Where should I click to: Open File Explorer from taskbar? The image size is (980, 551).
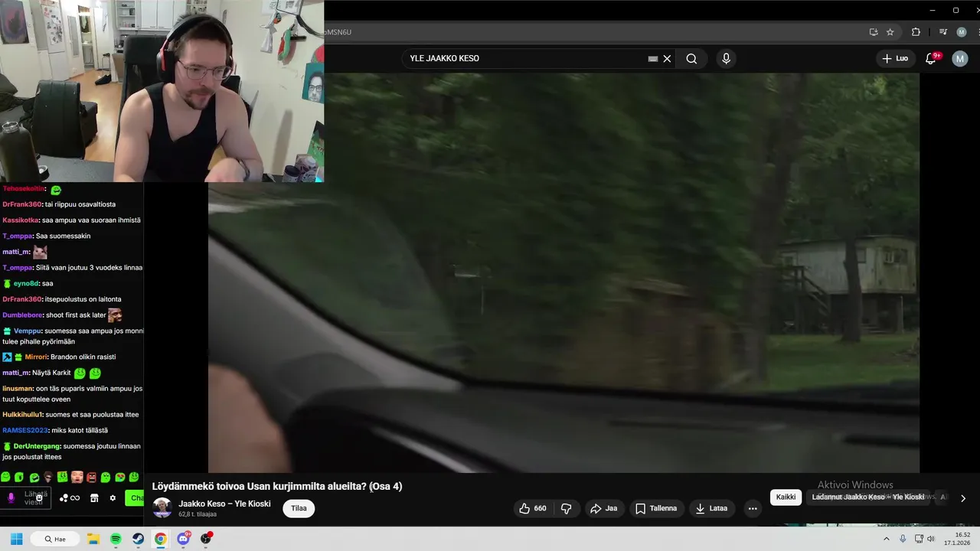click(x=93, y=539)
